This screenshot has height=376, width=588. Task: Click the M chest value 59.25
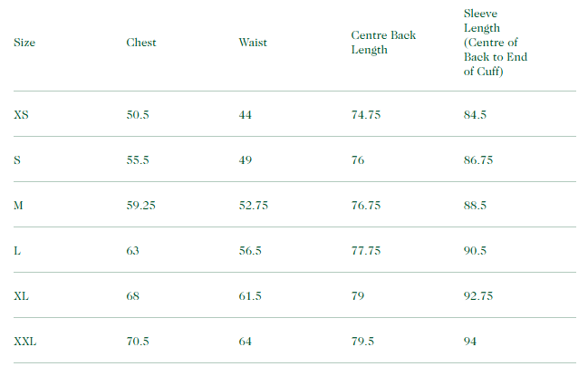click(x=141, y=206)
